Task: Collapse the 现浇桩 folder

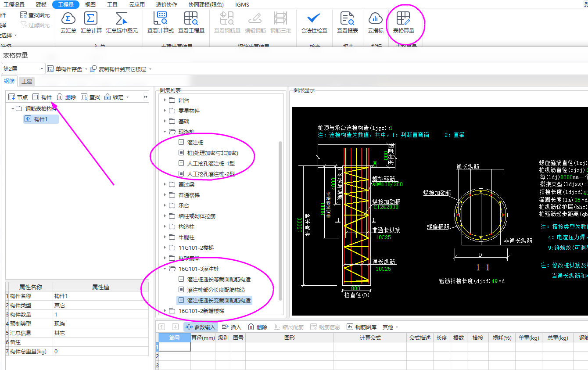Action: [165, 132]
